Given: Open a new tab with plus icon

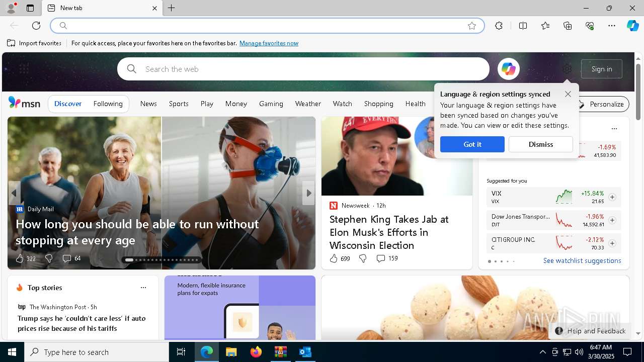Looking at the screenshot, I should 171,8.
